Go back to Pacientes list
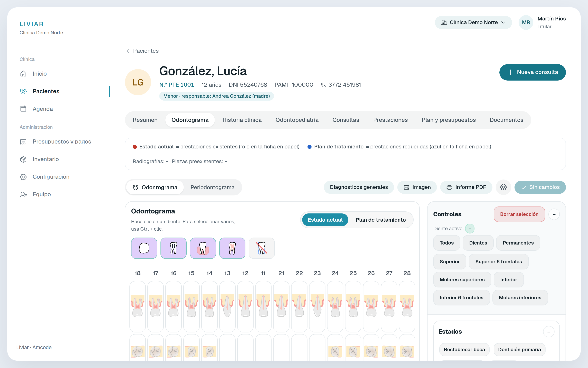588x368 pixels. pos(143,51)
